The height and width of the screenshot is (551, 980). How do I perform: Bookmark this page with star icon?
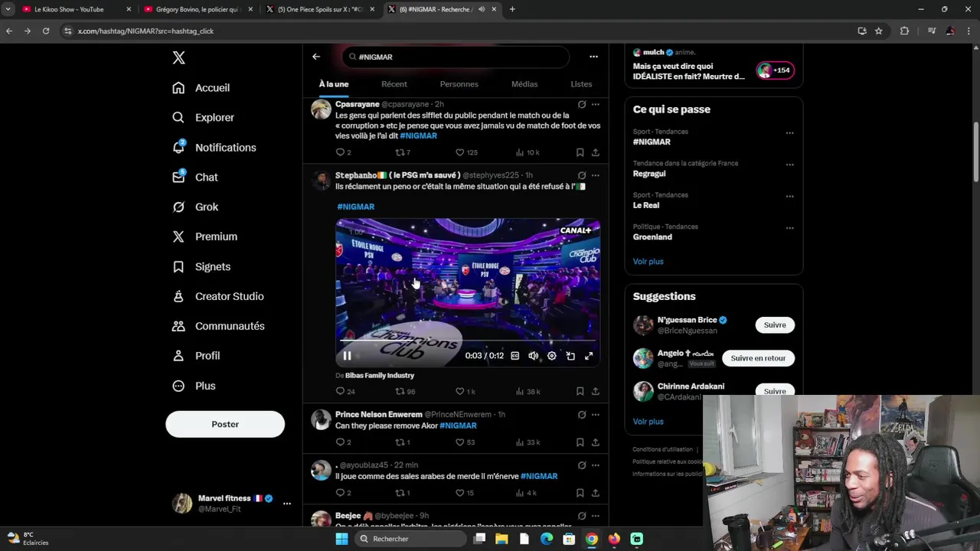[x=879, y=31]
